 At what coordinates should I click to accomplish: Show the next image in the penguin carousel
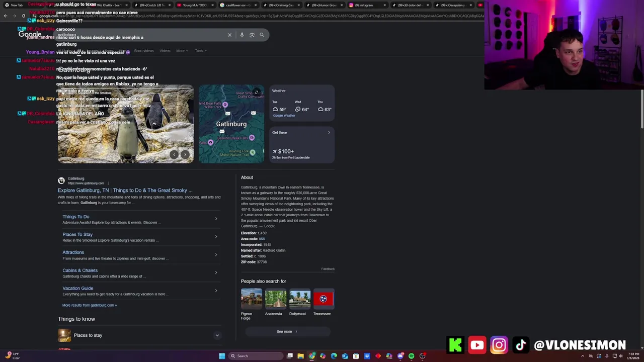point(185,155)
